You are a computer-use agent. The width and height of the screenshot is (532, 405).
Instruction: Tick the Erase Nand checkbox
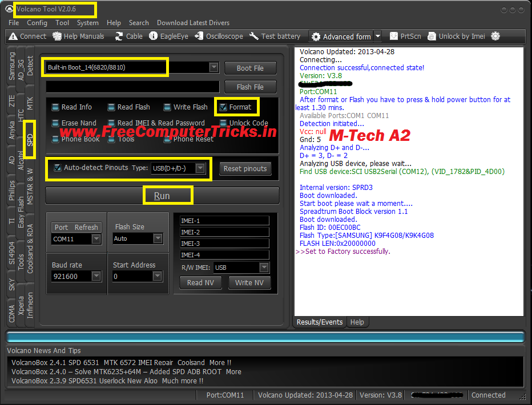point(55,123)
